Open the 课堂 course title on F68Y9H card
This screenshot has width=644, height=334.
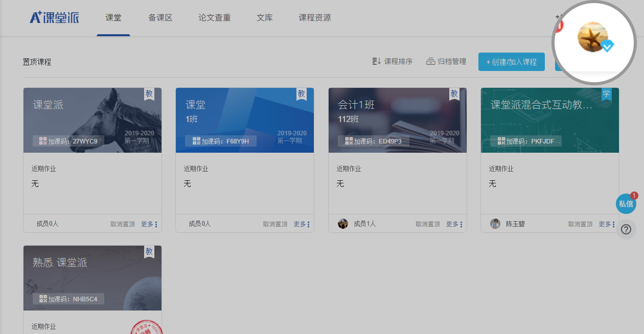pos(196,105)
